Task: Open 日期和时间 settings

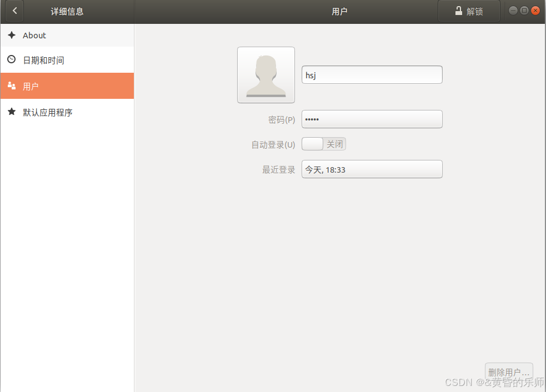Action: (67, 60)
